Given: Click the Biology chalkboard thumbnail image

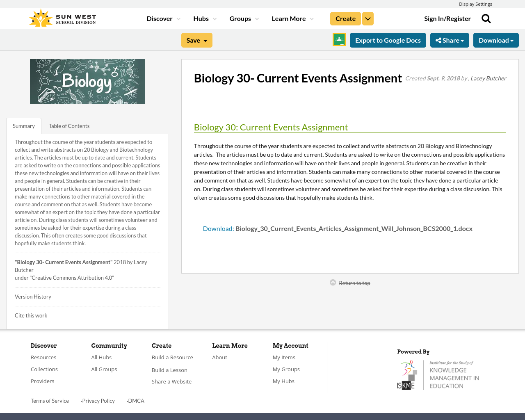Looking at the screenshot, I should point(87,81).
